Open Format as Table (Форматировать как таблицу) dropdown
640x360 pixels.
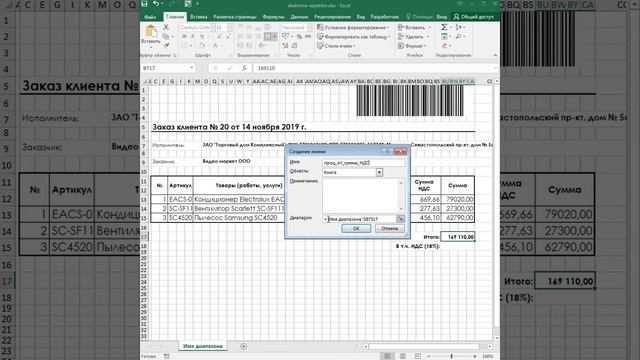pyautogui.click(x=354, y=37)
